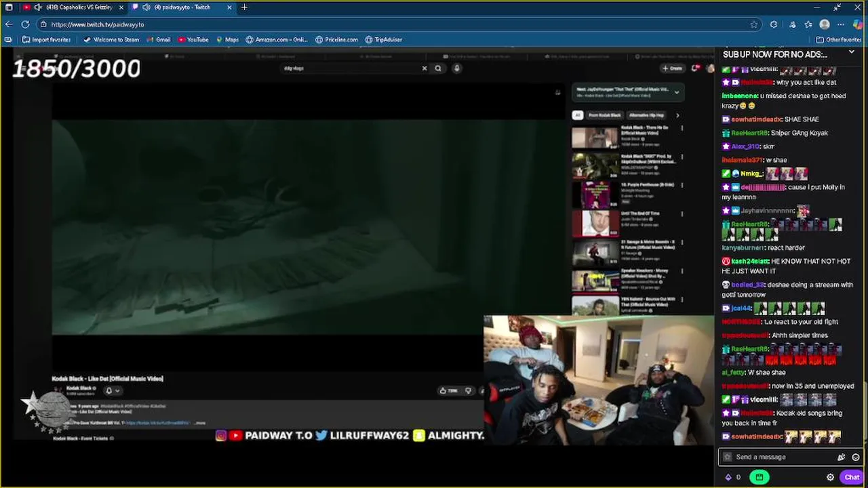Click username RaeHeartR6 in Sniper GAng message
Image resolution: width=868 pixels, height=488 pixels.
(x=749, y=133)
